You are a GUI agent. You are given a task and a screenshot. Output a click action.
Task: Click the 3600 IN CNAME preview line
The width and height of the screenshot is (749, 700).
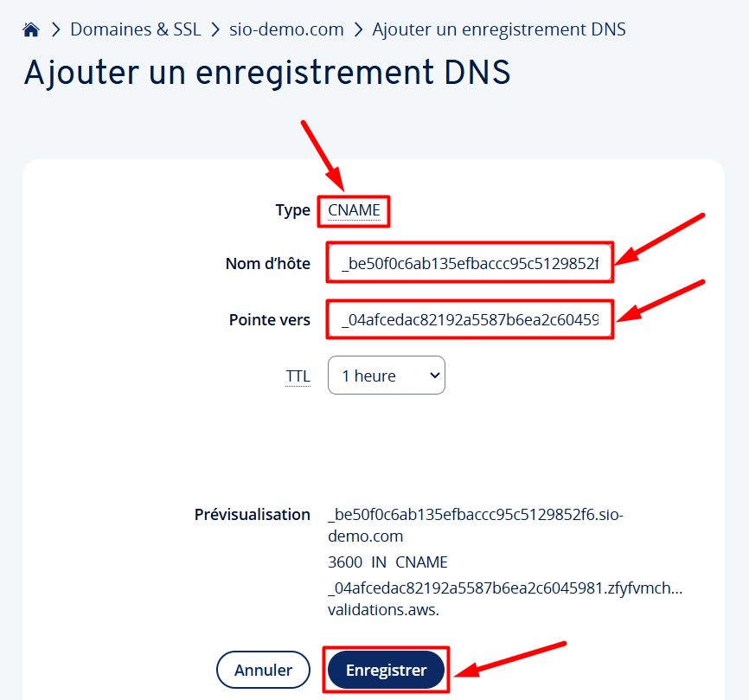click(x=387, y=562)
